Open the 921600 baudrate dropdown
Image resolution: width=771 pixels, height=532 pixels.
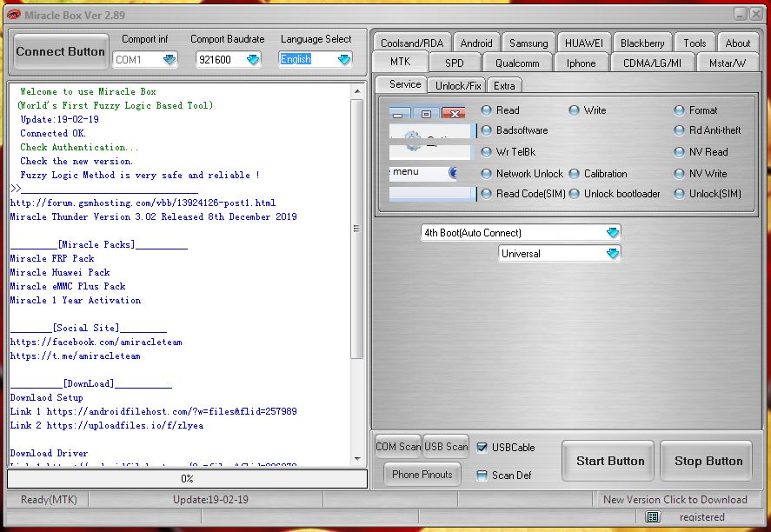click(252, 59)
